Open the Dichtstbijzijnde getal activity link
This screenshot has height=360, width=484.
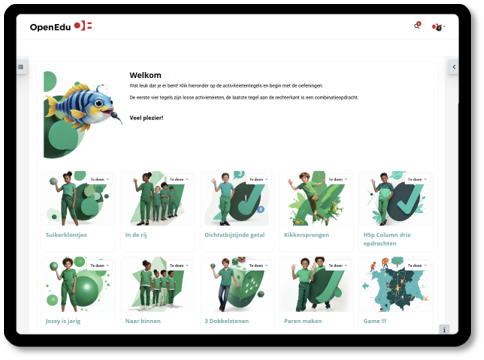(235, 235)
